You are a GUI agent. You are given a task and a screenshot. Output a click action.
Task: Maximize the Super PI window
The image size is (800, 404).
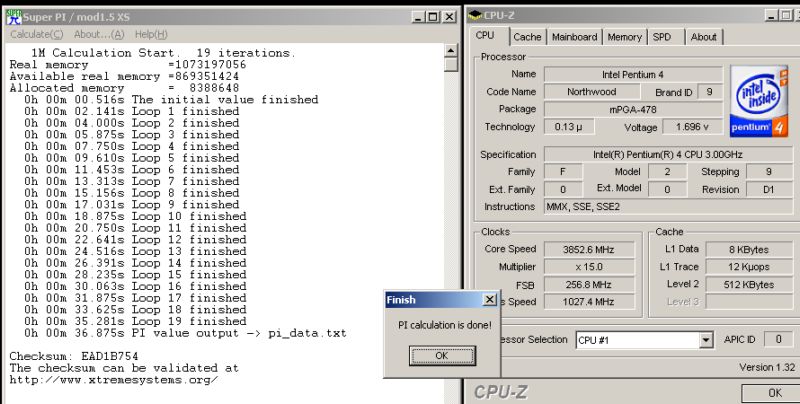tap(433, 17)
